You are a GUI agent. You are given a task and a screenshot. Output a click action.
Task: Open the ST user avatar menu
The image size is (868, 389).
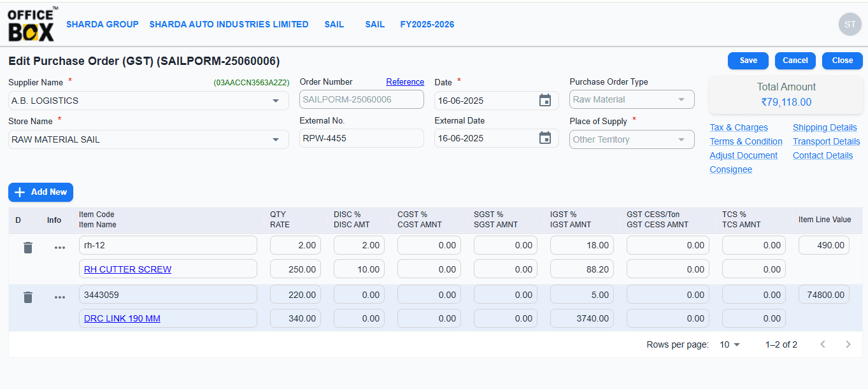850,24
